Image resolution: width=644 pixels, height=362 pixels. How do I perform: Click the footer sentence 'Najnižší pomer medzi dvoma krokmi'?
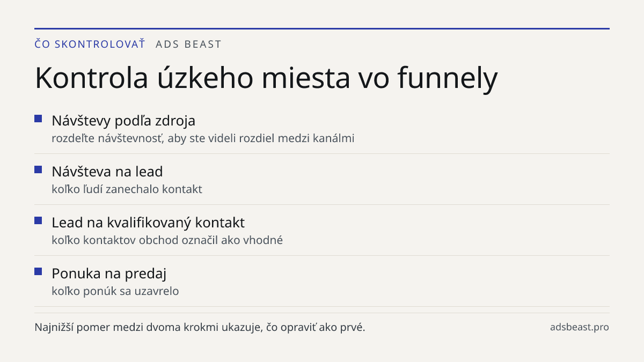point(200,327)
